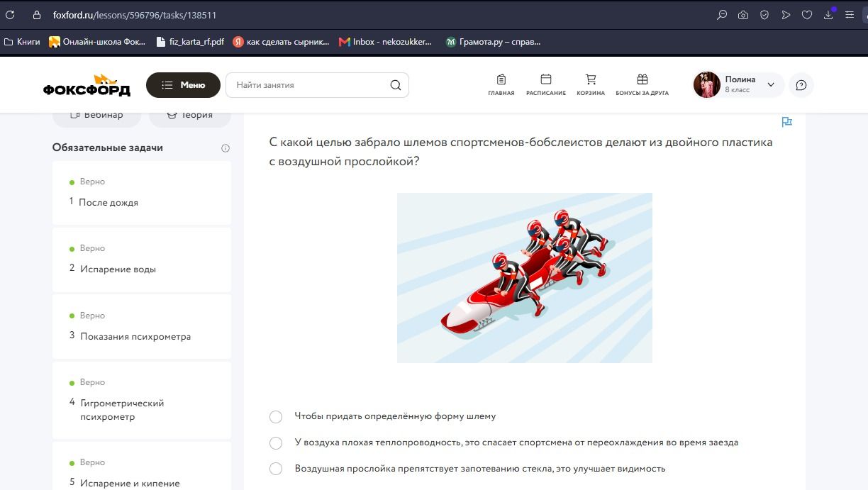Image resolution: width=868 pixels, height=490 pixels.
Task: Open the browser downloads icon
Action: pyautogui.click(x=828, y=15)
